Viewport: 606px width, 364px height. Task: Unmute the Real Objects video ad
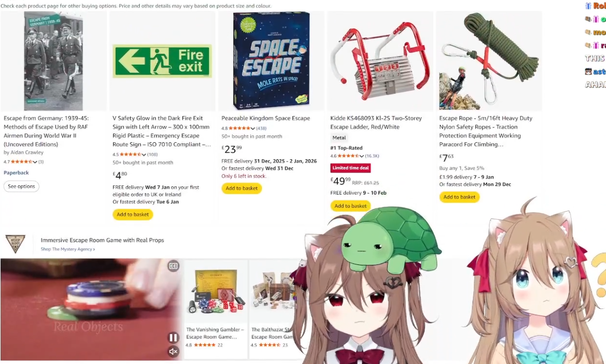(173, 351)
